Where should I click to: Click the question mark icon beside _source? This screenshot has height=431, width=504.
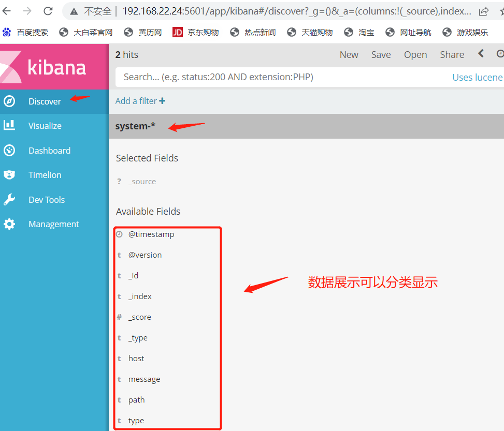pyautogui.click(x=119, y=182)
